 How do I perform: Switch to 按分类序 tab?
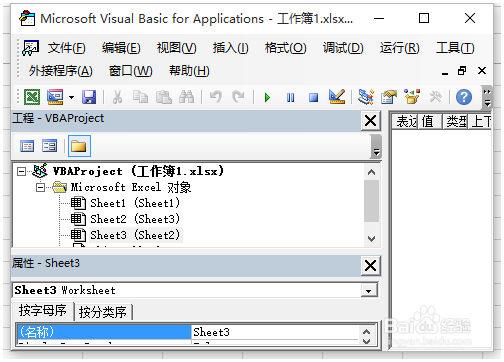(x=103, y=312)
